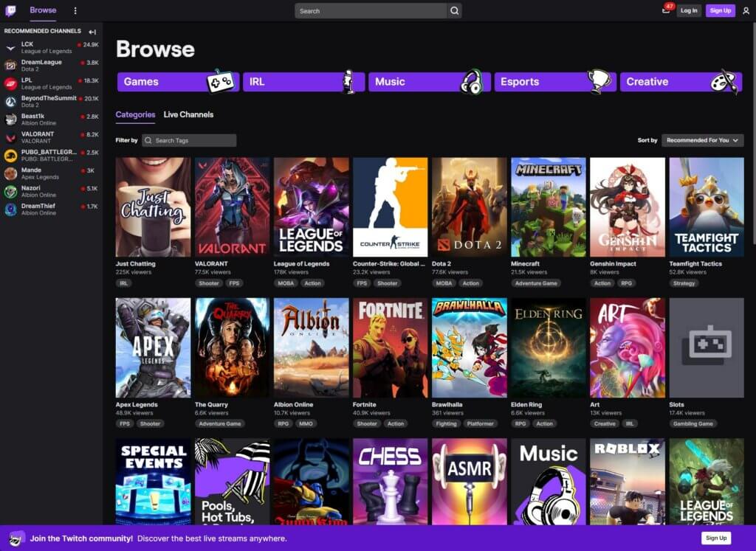Open Mande channel avatar
Viewport: 756px width, 551px height.
point(10,173)
